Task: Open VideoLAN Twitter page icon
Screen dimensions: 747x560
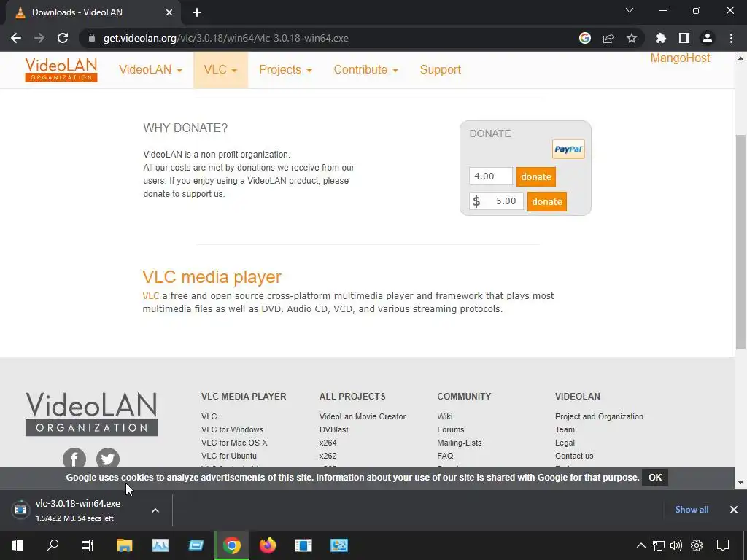Action: pyautogui.click(x=108, y=458)
